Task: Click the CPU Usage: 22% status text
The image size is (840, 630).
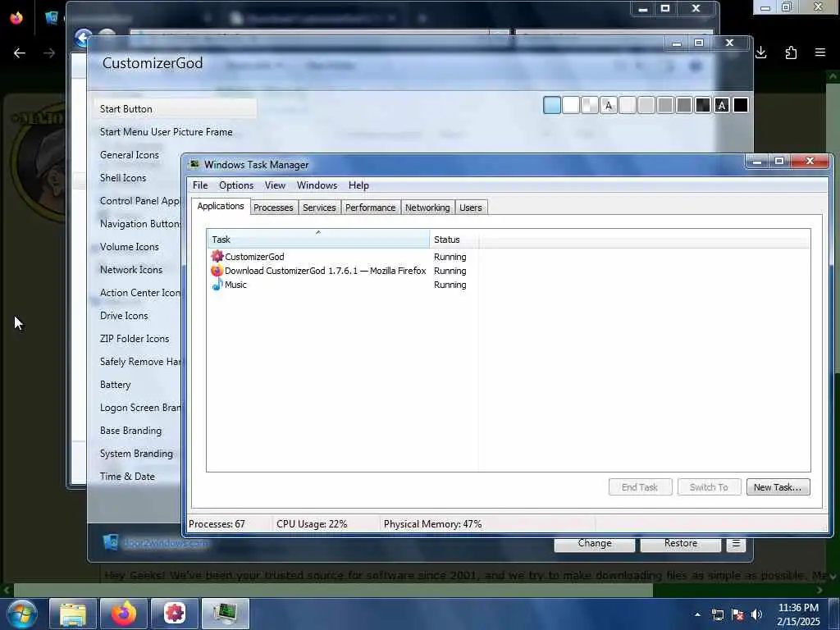Action: click(x=312, y=524)
